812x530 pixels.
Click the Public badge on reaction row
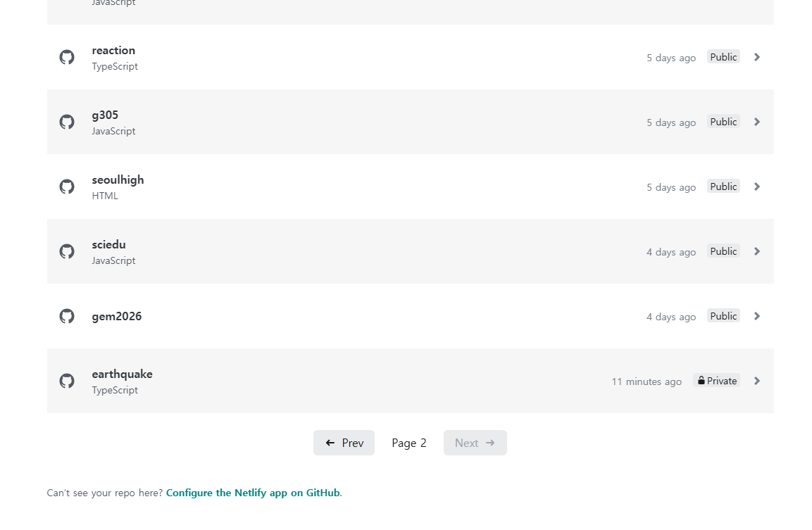click(x=723, y=57)
